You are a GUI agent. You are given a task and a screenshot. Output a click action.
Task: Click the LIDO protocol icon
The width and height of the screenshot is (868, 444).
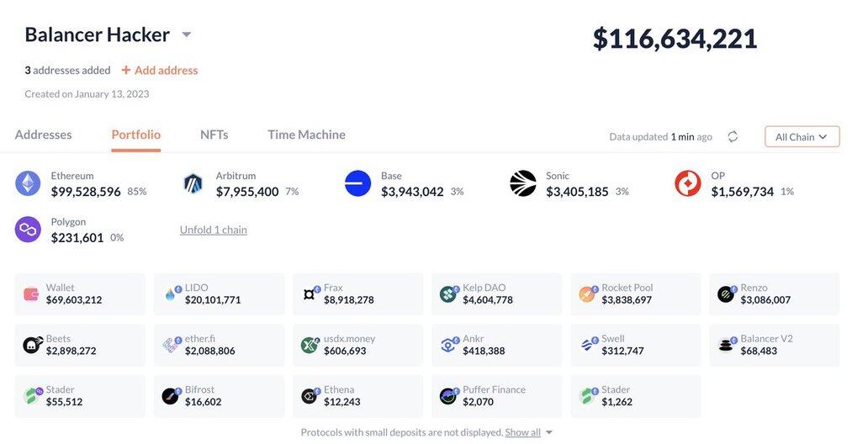click(x=172, y=294)
